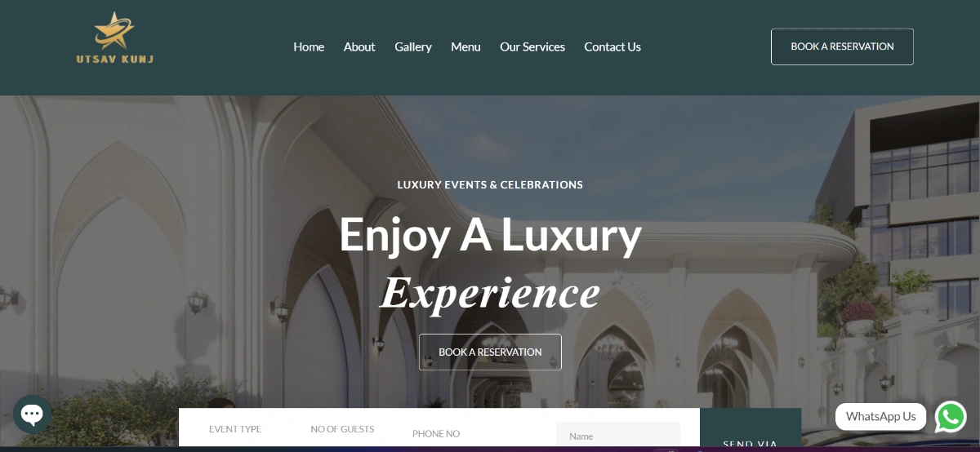This screenshot has height=452, width=980.
Task: Click the Luxury Events & Celebrations tagline
Action: (490, 185)
